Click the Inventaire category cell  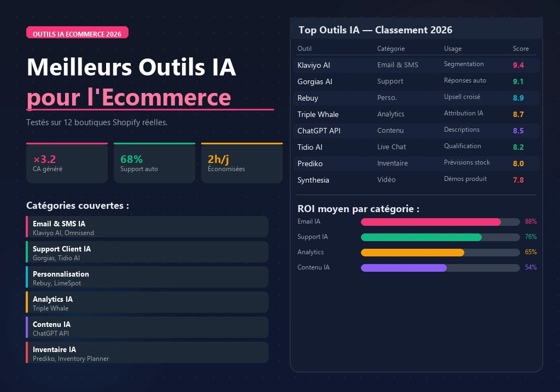tap(392, 163)
